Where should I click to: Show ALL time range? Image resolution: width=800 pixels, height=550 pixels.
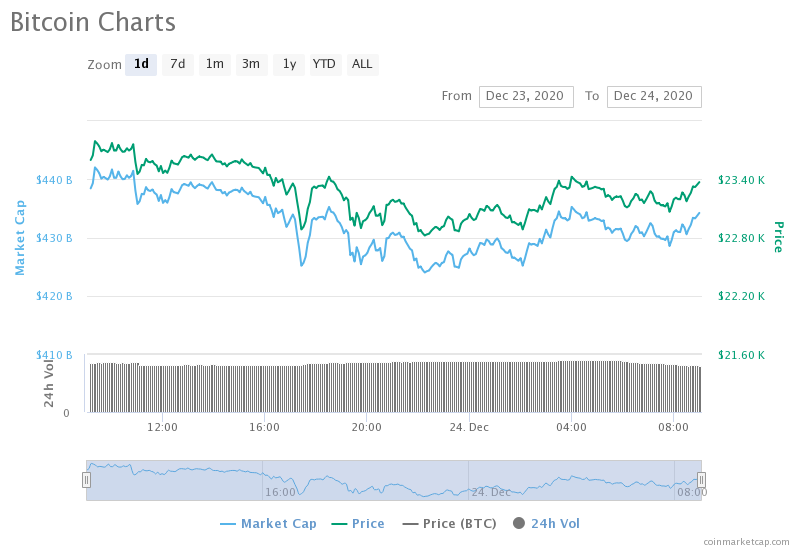point(363,64)
